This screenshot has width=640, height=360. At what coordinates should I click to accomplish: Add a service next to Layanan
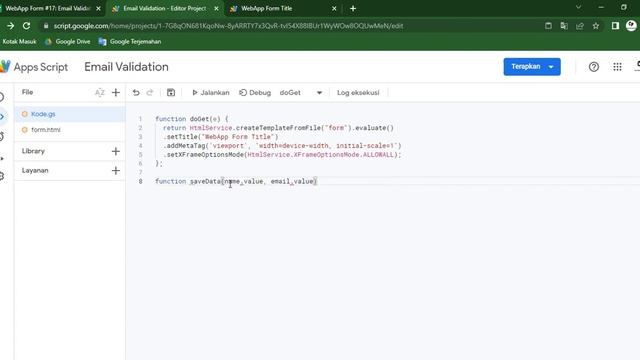(x=116, y=171)
